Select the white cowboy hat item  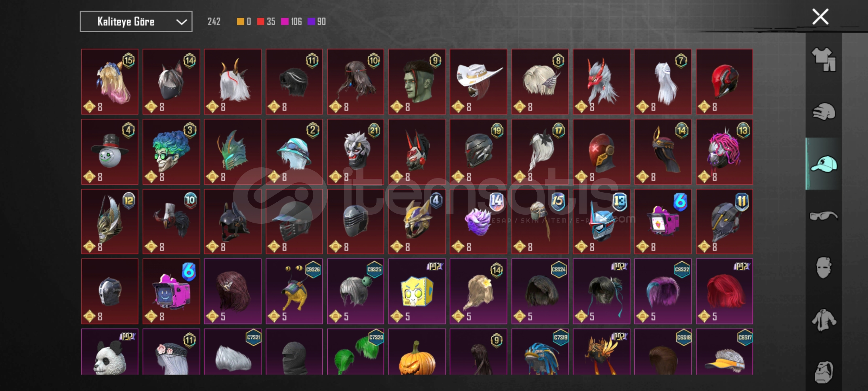coord(478,82)
